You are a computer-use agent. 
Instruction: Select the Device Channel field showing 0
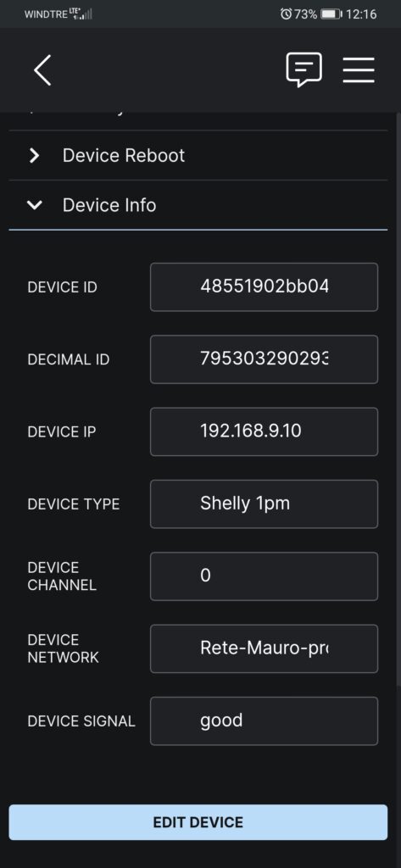coord(265,576)
